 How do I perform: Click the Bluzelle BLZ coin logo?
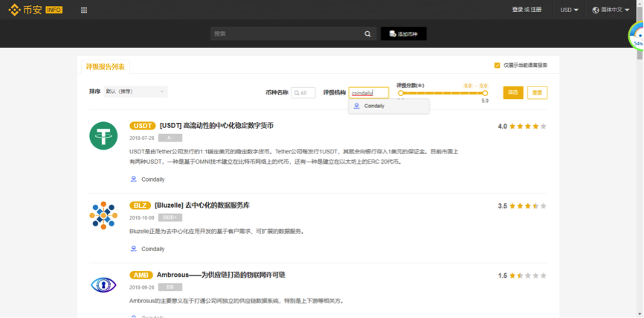click(103, 215)
